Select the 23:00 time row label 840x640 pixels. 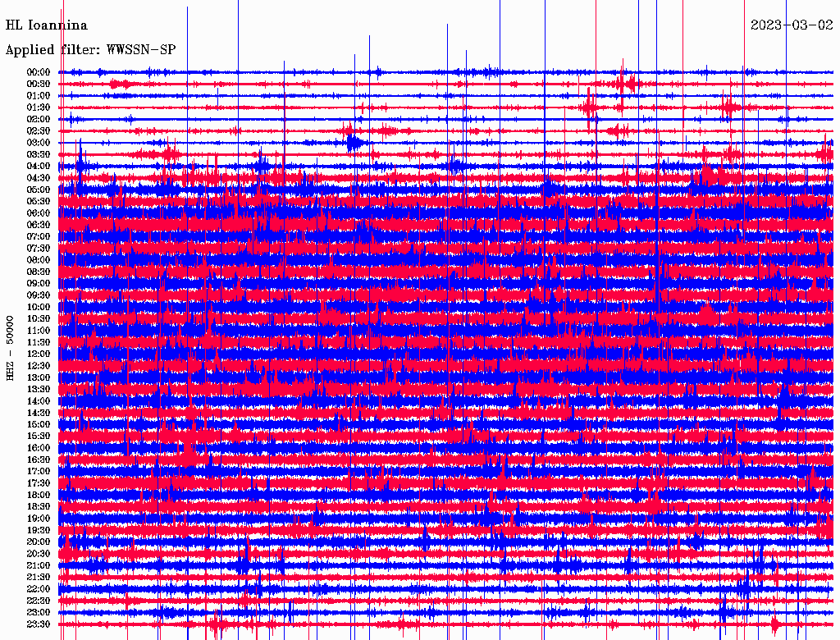tap(39, 613)
